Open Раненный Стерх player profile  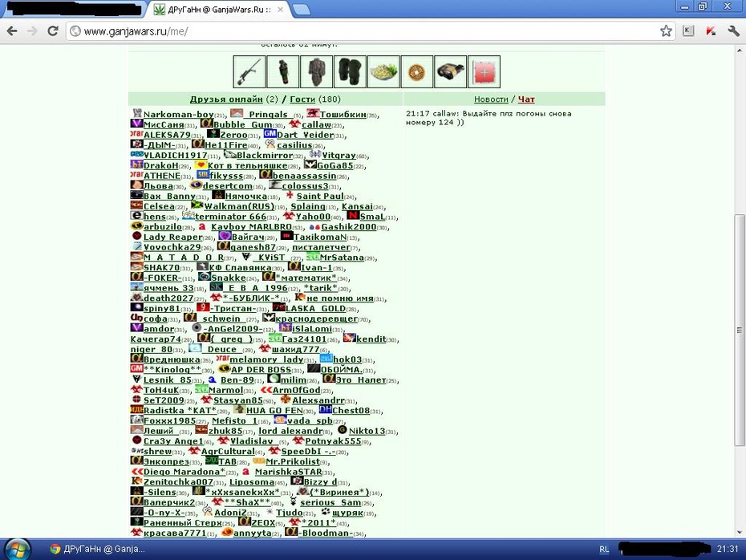point(183,523)
